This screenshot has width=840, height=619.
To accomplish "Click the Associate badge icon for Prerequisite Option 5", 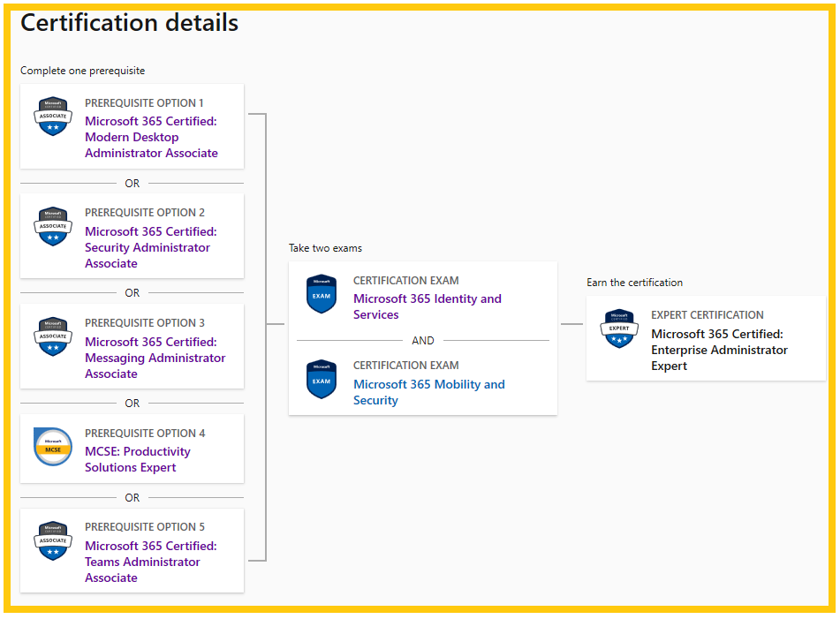I will 52,540.
